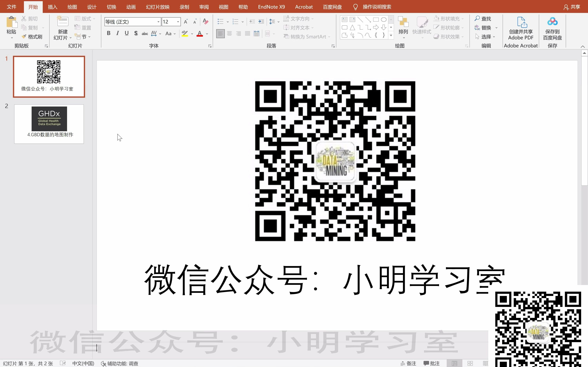Toggle strikethrough formatting checkbox
The image size is (588, 367).
pyautogui.click(x=145, y=34)
